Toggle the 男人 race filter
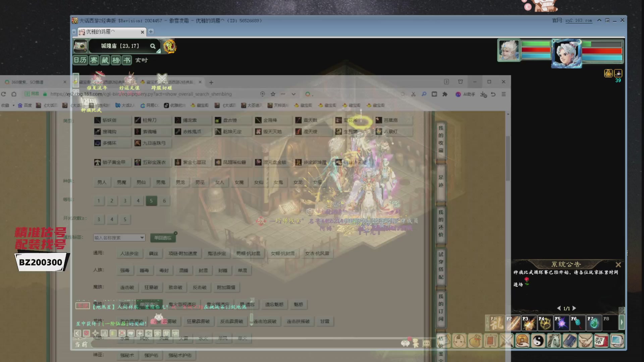 102,182
